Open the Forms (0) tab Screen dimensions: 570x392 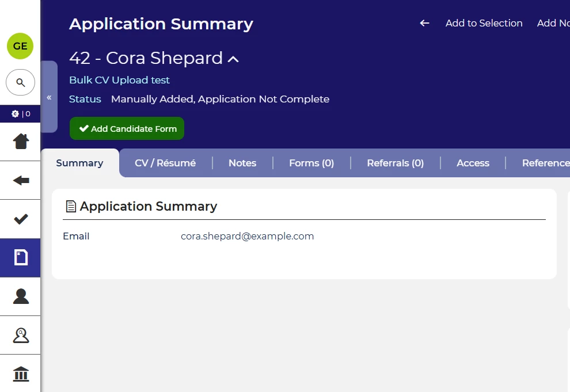pos(311,163)
